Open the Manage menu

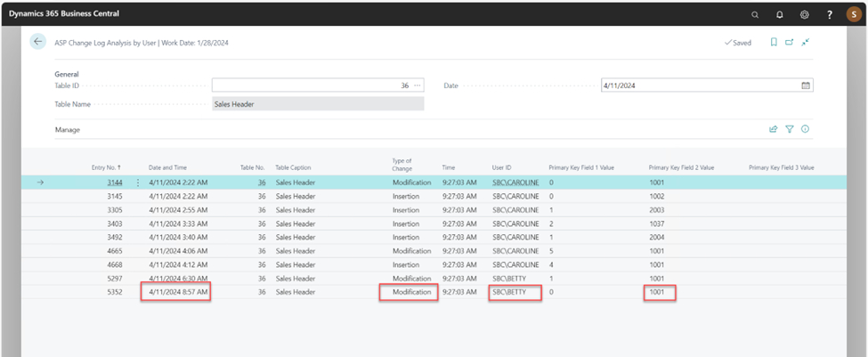pos(68,129)
